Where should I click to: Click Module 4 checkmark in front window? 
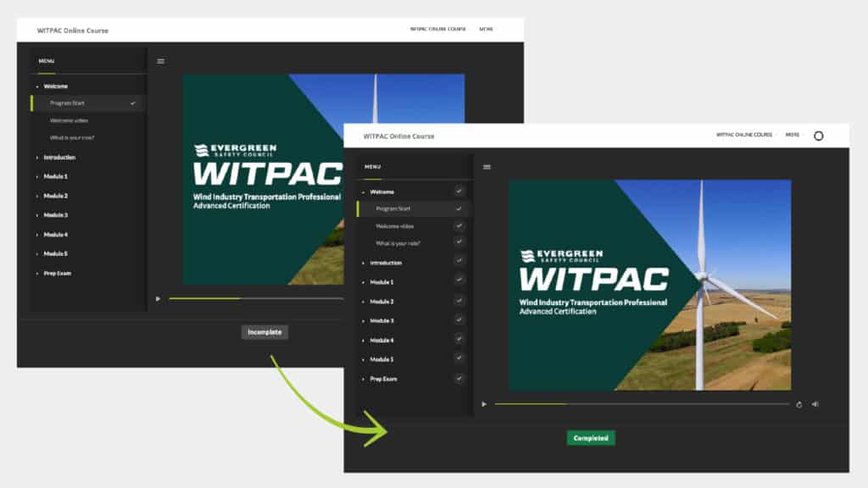tap(459, 339)
